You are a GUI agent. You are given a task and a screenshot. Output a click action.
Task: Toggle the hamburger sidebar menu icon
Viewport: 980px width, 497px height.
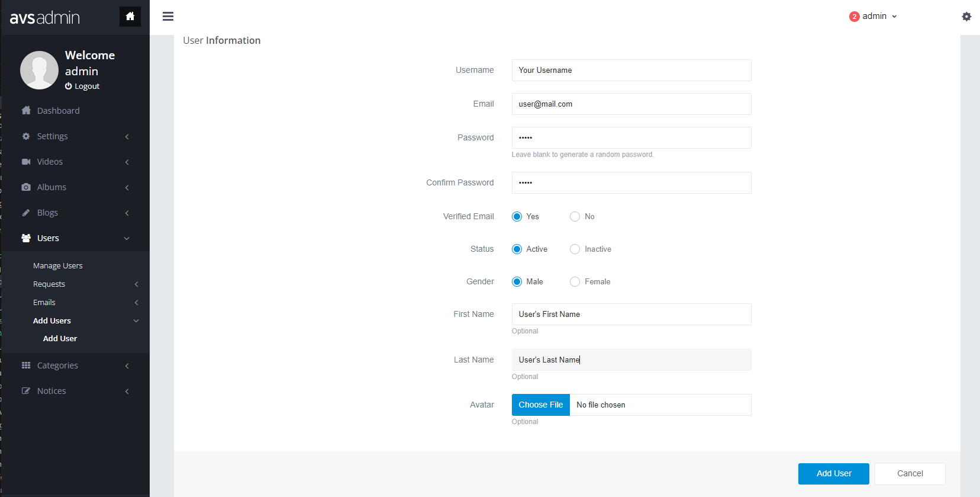tap(168, 17)
